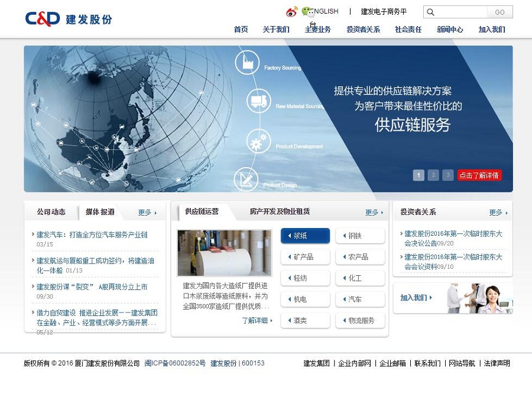Switch banner to slide 1

coord(419,175)
